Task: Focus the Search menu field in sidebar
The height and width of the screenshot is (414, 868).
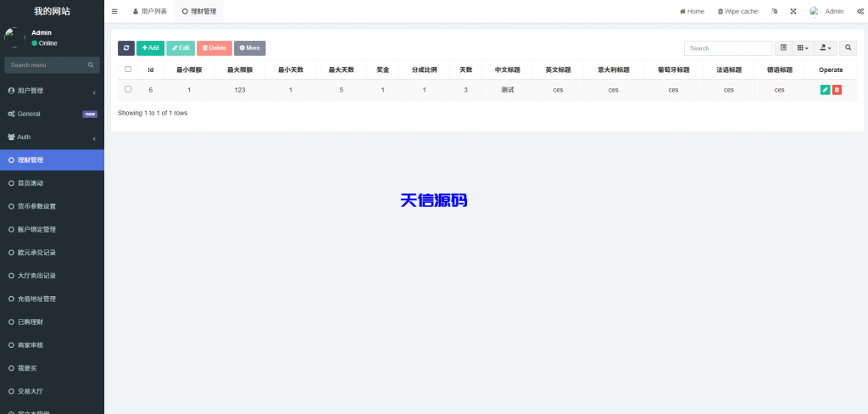Action: 47,64
